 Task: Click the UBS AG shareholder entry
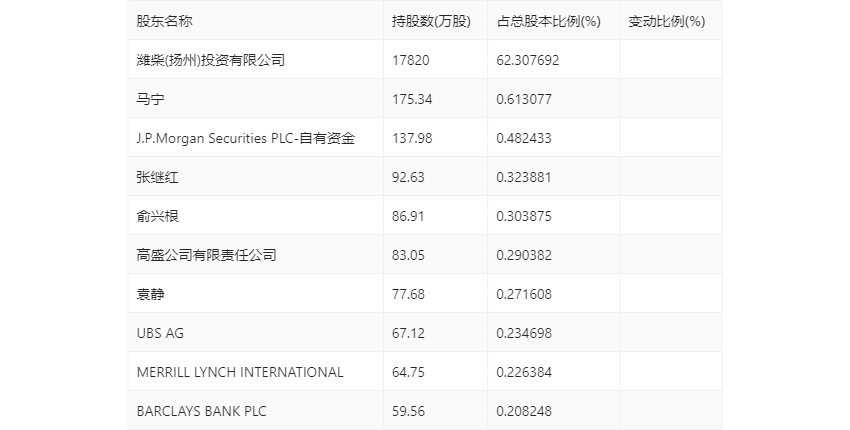[160, 333]
